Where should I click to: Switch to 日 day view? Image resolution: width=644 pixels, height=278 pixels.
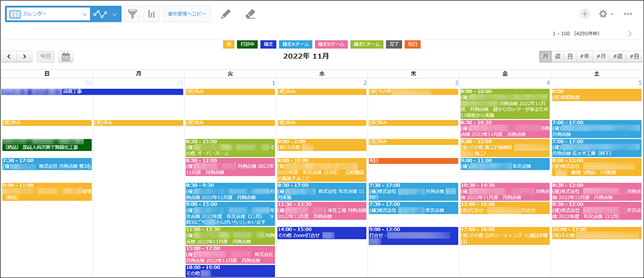[x=570, y=56]
